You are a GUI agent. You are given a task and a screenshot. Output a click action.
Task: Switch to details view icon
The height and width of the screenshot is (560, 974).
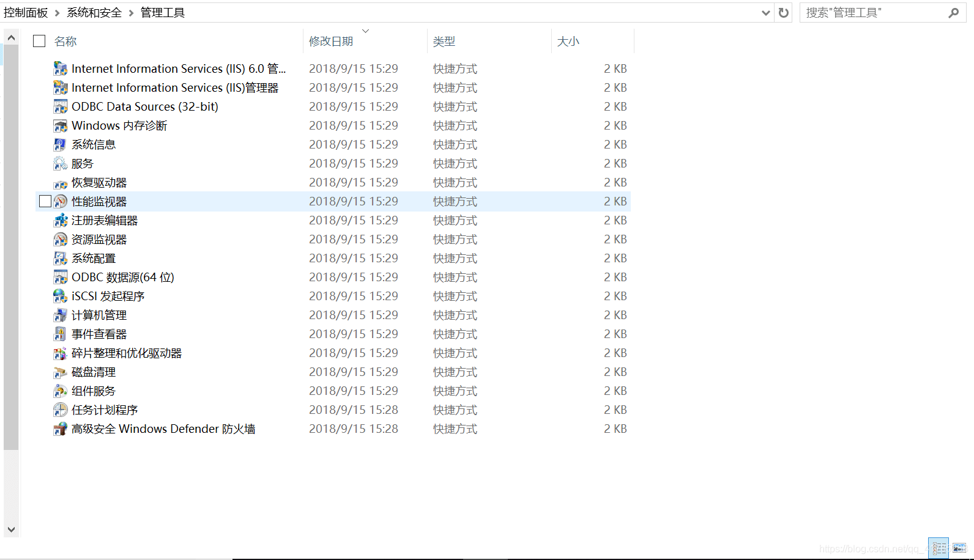coord(939,548)
